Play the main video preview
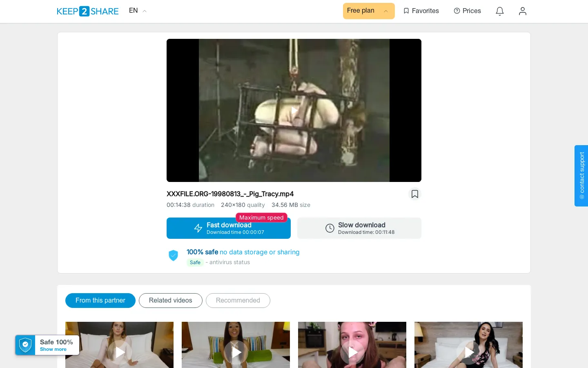This screenshot has height=368, width=588. (294, 110)
